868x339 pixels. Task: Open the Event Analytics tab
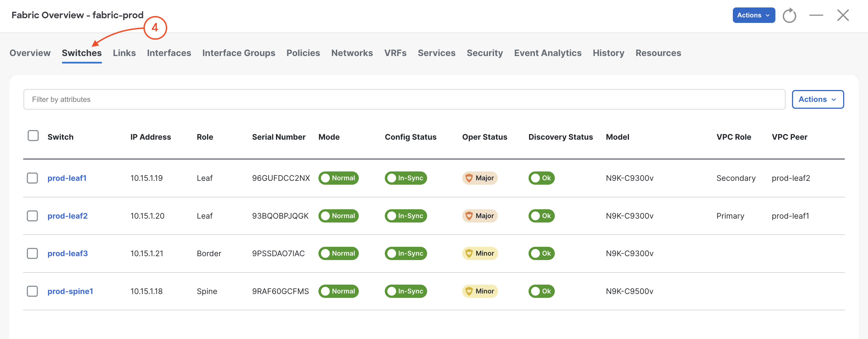(x=548, y=53)
